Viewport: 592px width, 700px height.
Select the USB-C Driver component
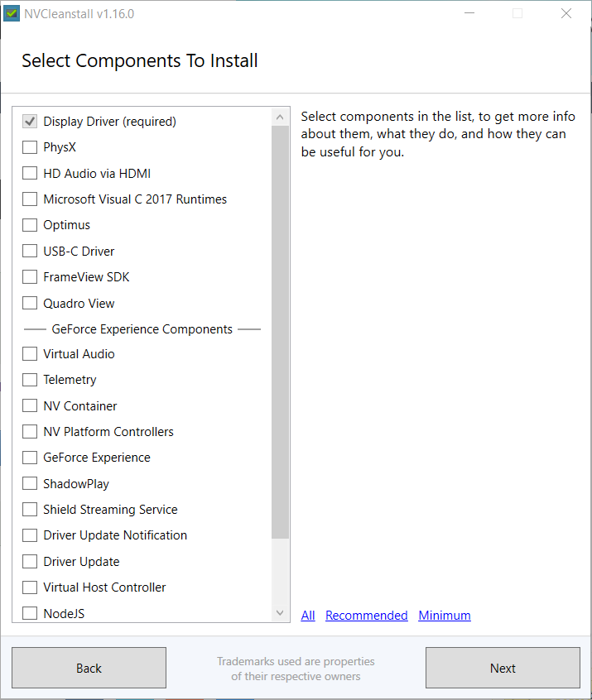point(30,251)
